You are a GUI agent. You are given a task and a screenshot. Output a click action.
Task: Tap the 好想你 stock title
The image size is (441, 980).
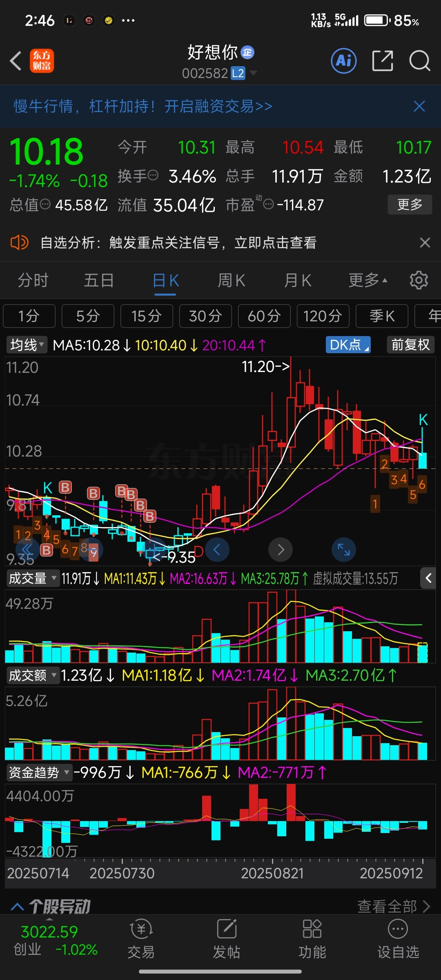click(x=212, y=52)
